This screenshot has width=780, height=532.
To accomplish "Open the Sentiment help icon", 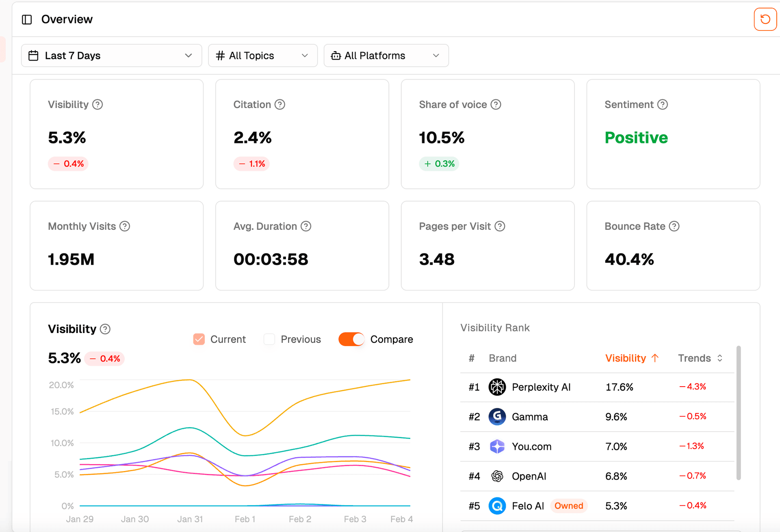I will [663, 104].
